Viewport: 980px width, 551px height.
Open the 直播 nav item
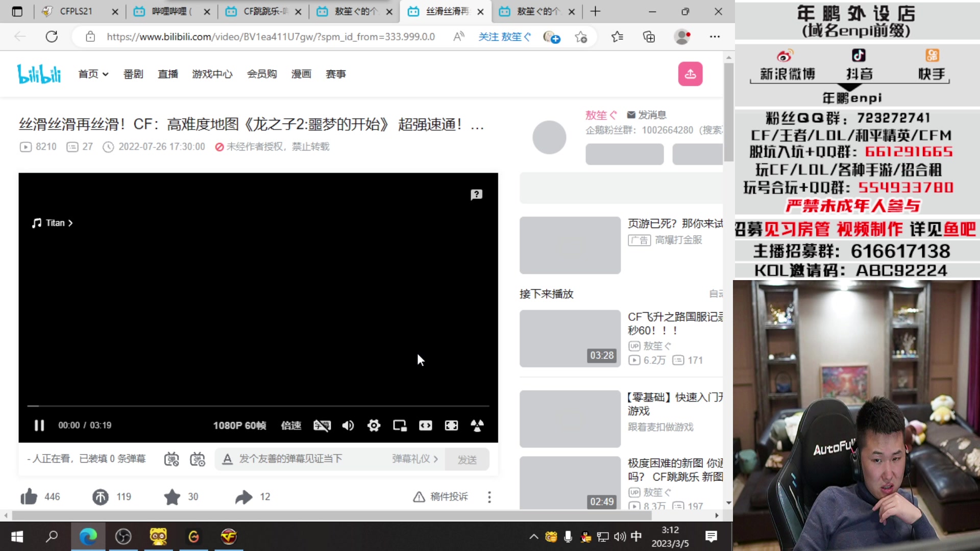click(168, 74)
